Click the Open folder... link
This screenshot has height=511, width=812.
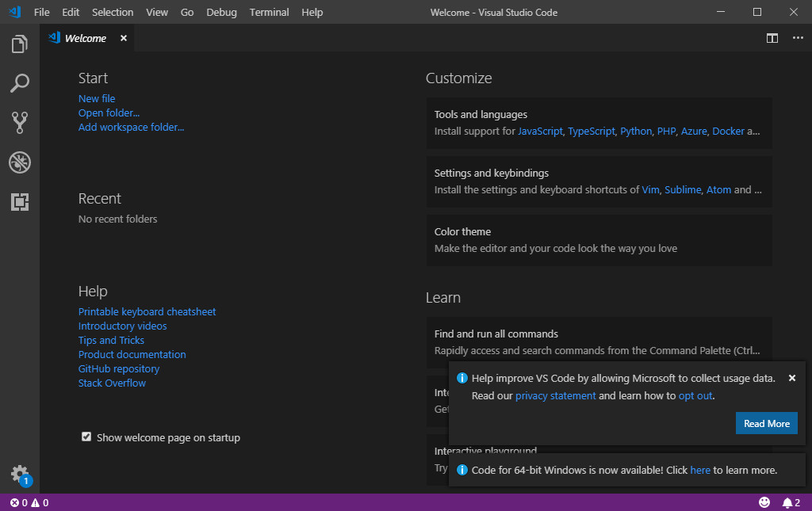coord(109,112)
